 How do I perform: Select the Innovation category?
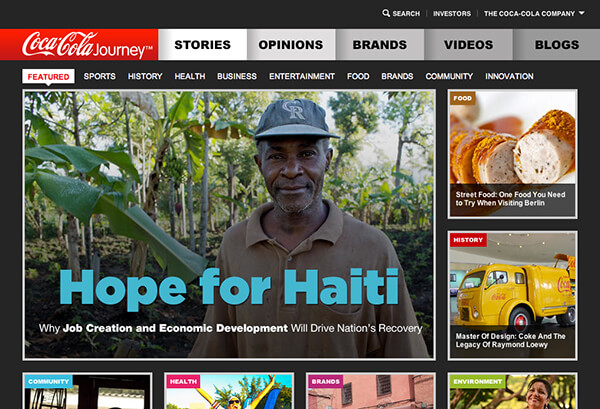(509, 76)
